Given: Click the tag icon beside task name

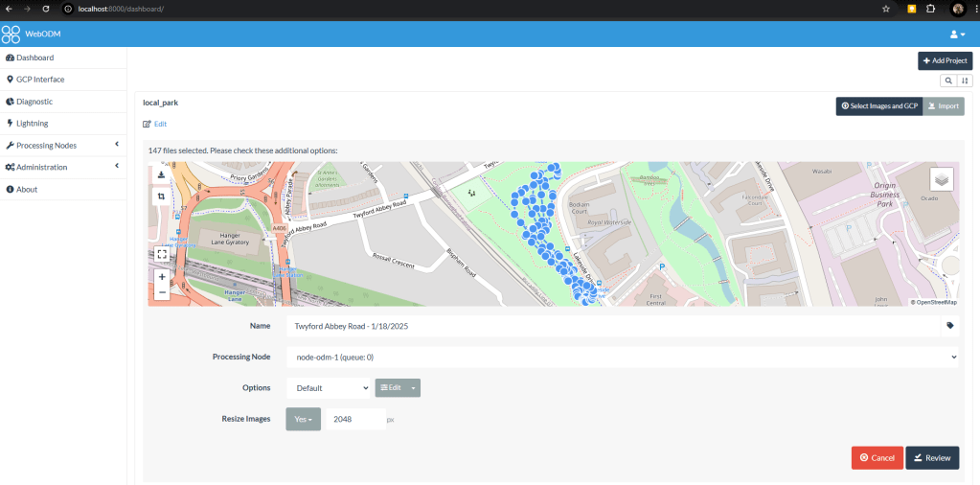Looking at the screenshot, I should (x=949, y=326).
